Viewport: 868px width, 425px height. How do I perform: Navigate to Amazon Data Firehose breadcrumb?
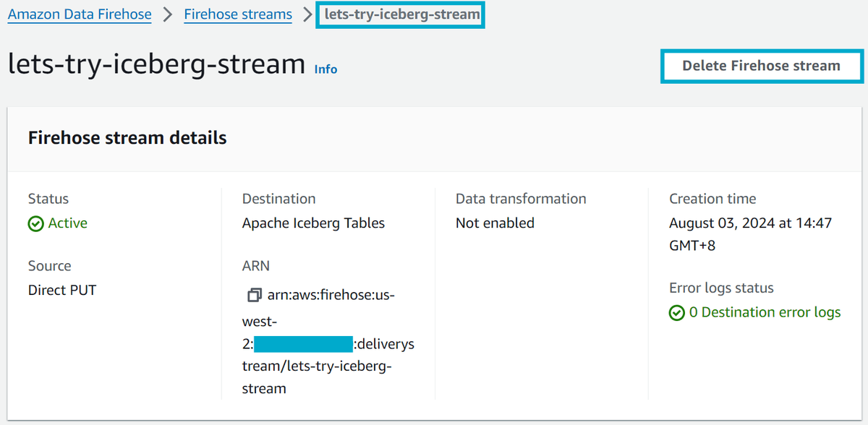click(x=79, y=14)
